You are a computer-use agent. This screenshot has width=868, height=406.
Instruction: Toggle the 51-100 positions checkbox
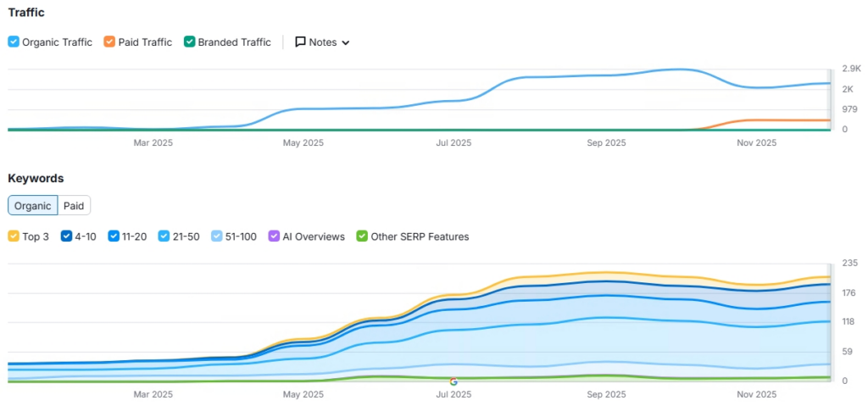[x=217, y=236]
